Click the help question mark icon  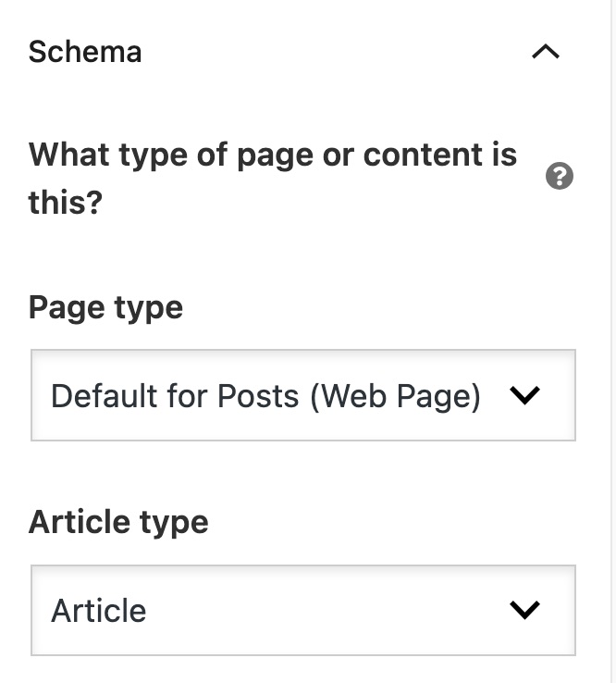click(559, 176)
